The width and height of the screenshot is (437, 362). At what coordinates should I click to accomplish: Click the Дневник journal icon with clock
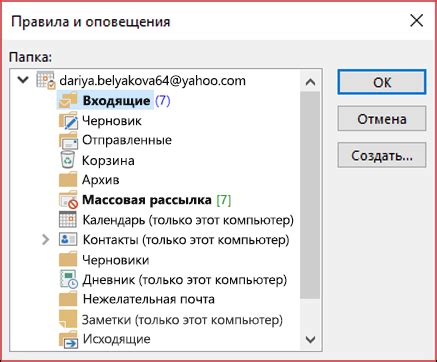click(x=68, y=279)
